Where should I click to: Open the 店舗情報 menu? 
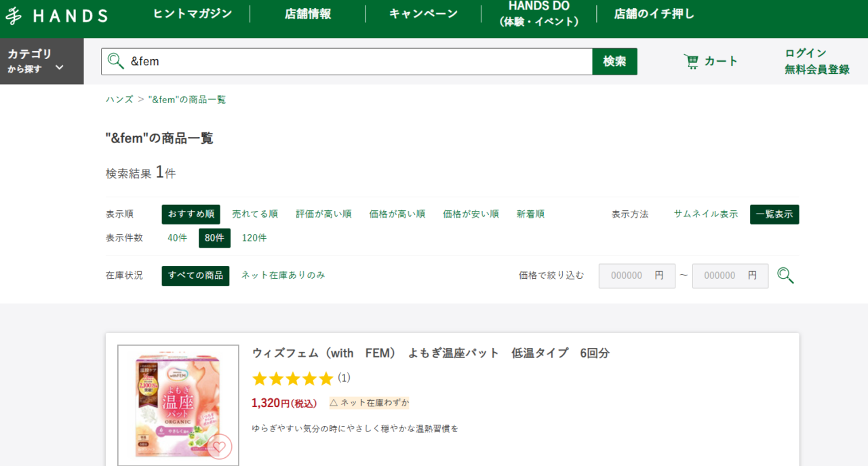pyautogui.click(x=308, y=14)
